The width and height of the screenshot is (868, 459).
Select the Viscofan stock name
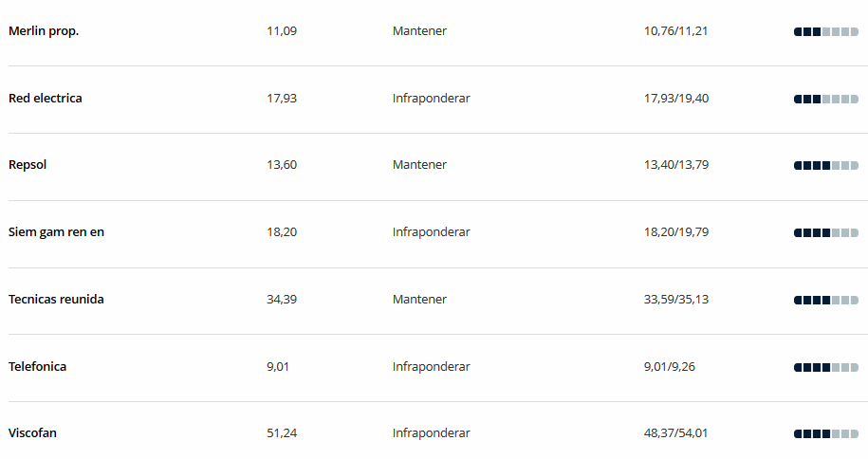(x=33, y=433)
